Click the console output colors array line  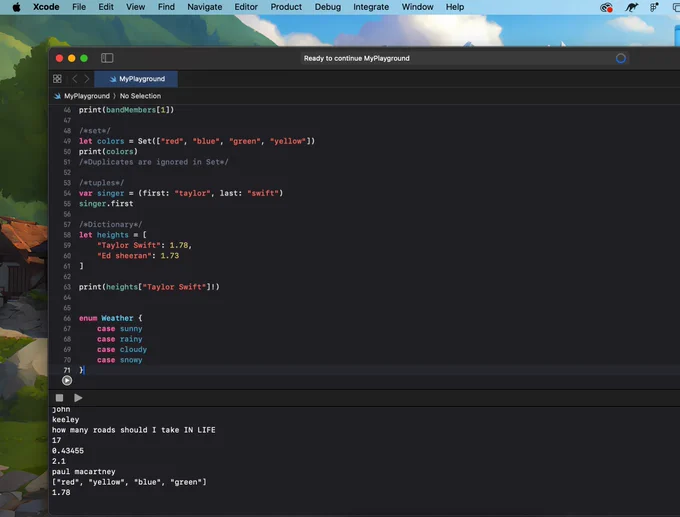[129, 482]
